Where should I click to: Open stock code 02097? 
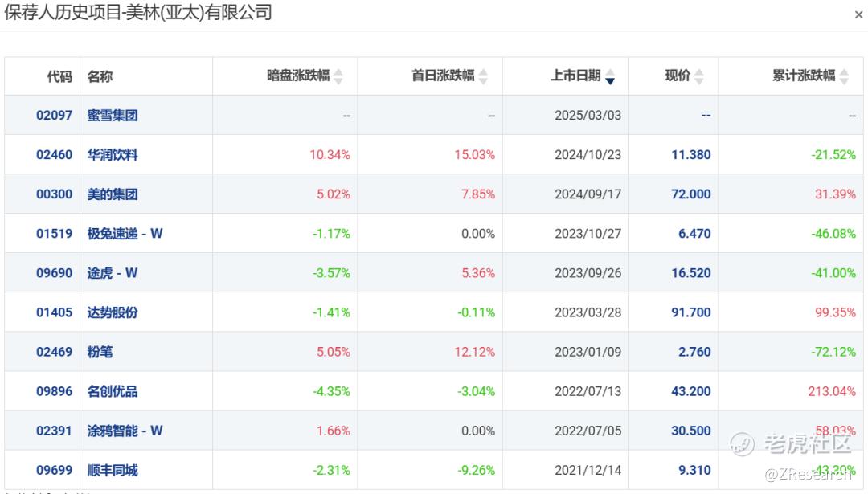(55, 115)
